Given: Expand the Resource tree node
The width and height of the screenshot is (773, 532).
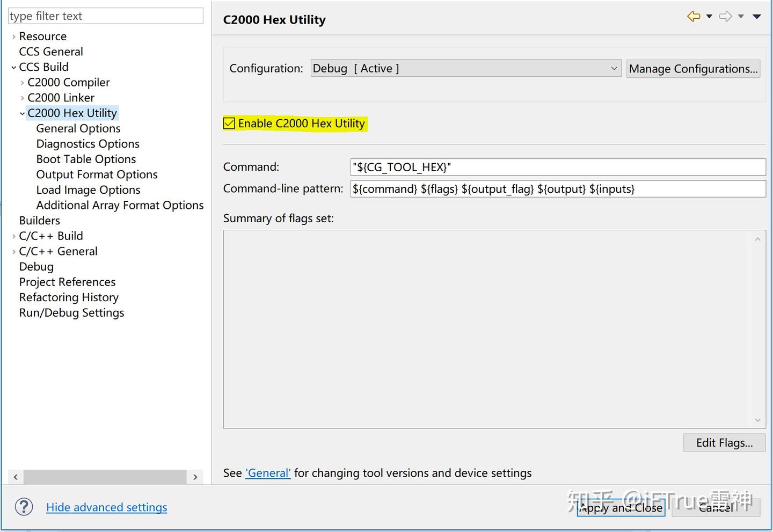Looking at the screenshot, I should click(13, 37).
